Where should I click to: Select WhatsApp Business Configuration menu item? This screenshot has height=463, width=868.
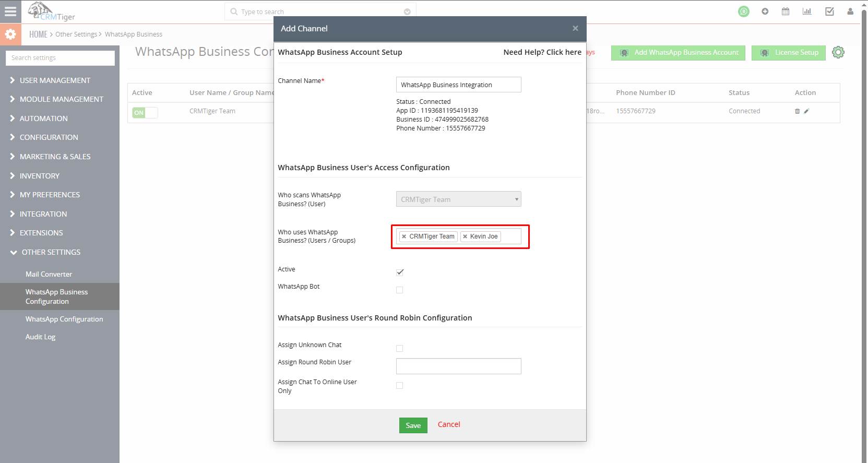[60, 296]
